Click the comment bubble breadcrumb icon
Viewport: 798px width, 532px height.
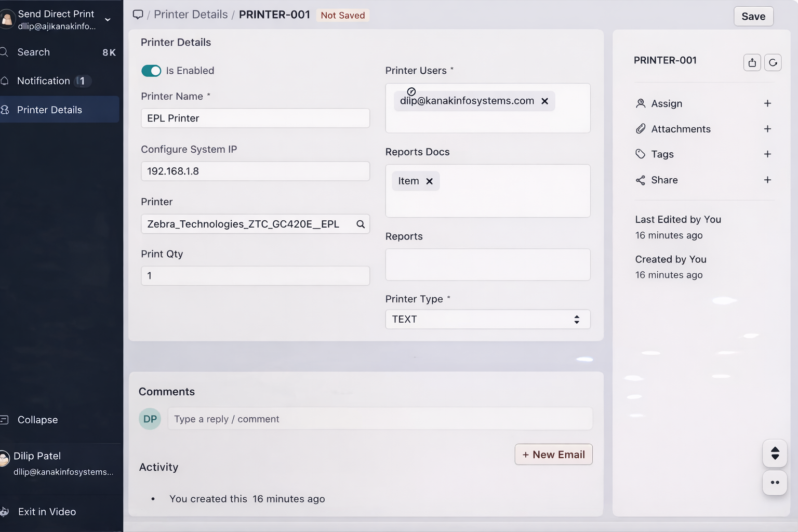[x=138, y=15]
